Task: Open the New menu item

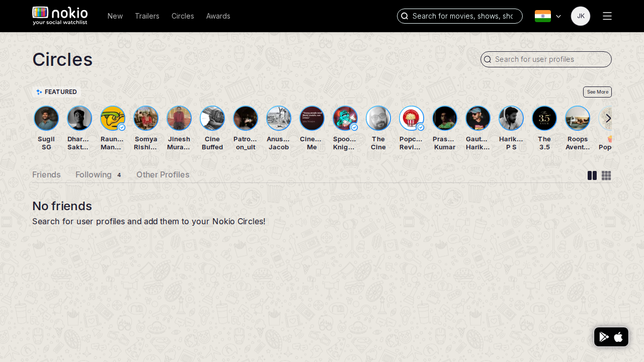Action: pos(115,16)
